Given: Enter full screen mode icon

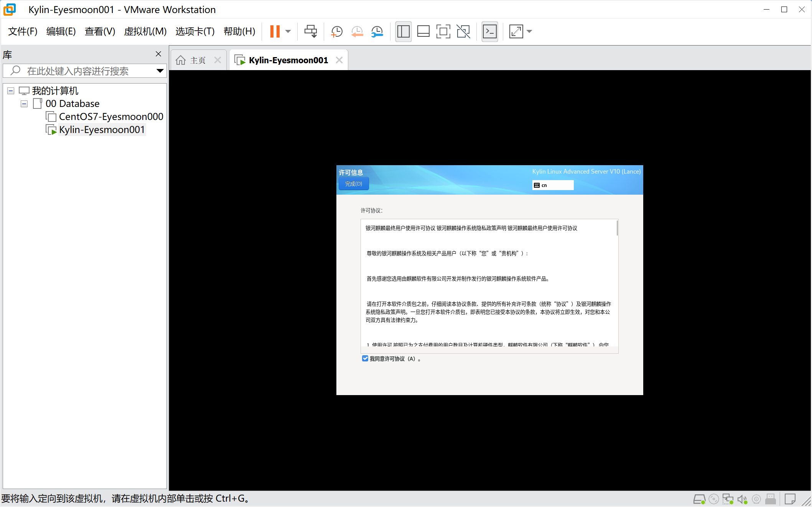Looking at the screenshot, I should [x=443, y=31].
